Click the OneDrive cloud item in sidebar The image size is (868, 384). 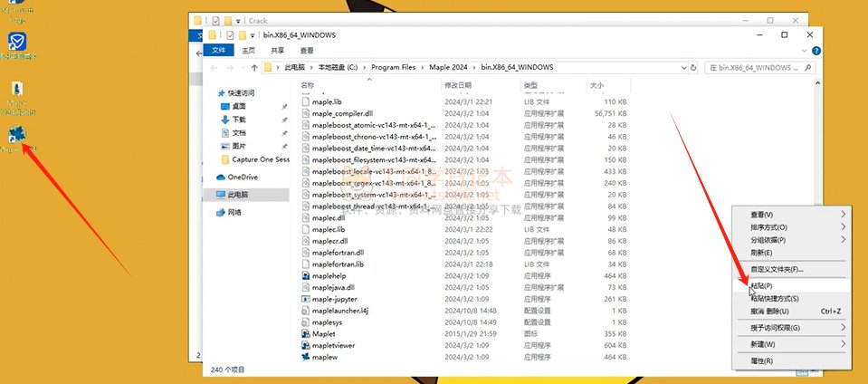point(242,178)
